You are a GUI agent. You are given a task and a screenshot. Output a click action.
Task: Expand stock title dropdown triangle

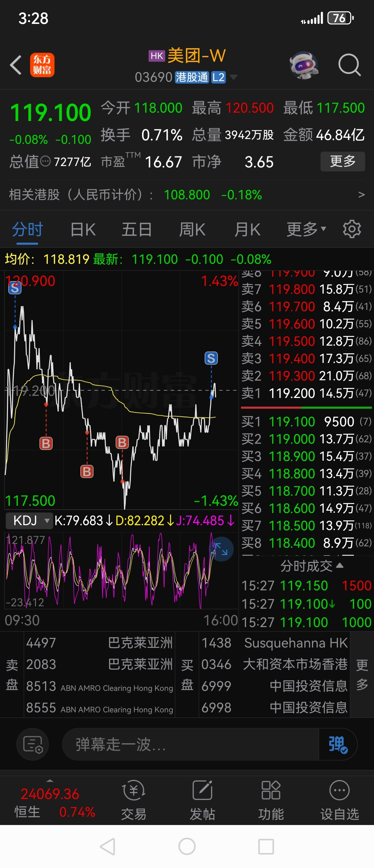pos(234,77)
